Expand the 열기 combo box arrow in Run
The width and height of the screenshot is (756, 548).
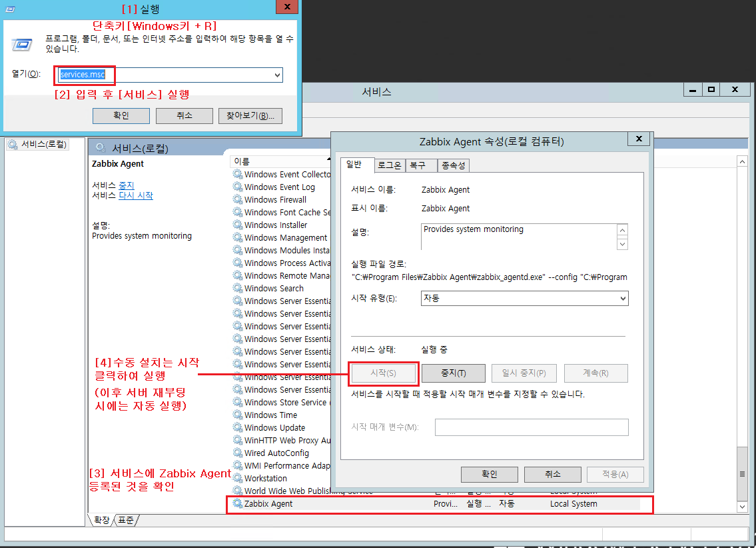point(277,75)
